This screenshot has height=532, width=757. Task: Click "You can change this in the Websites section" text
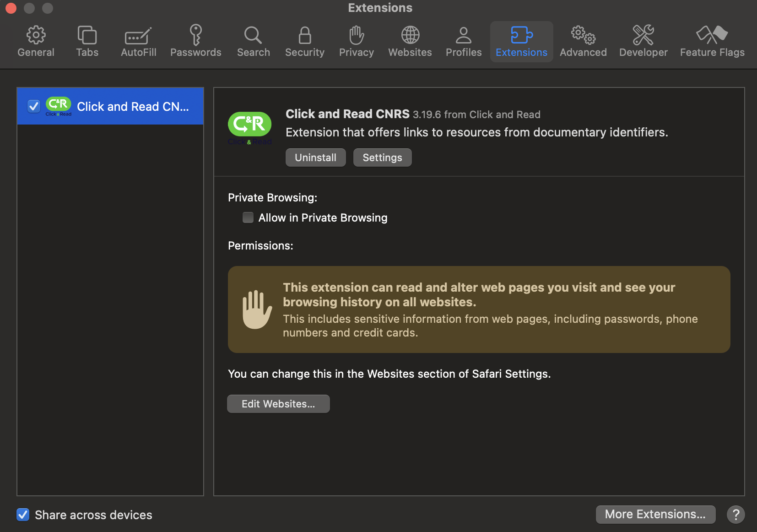tap(389, 374)
